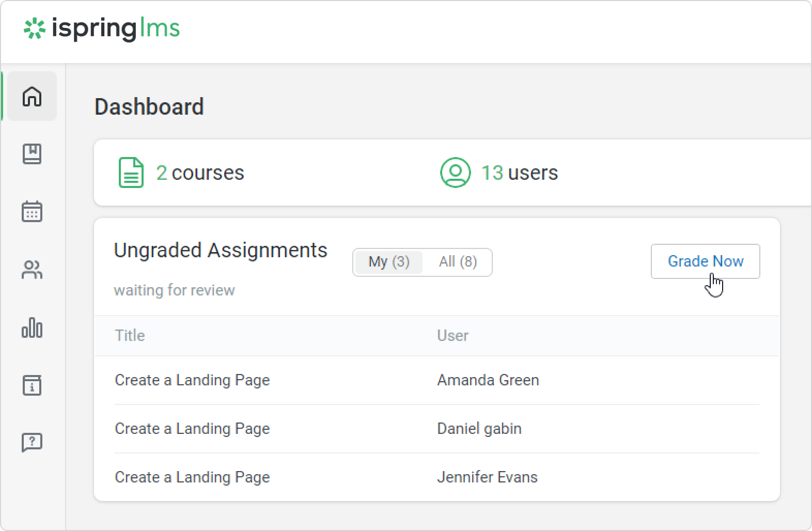Open the info page icon in sidebar
812x531 pixels.
pos(32,385)
